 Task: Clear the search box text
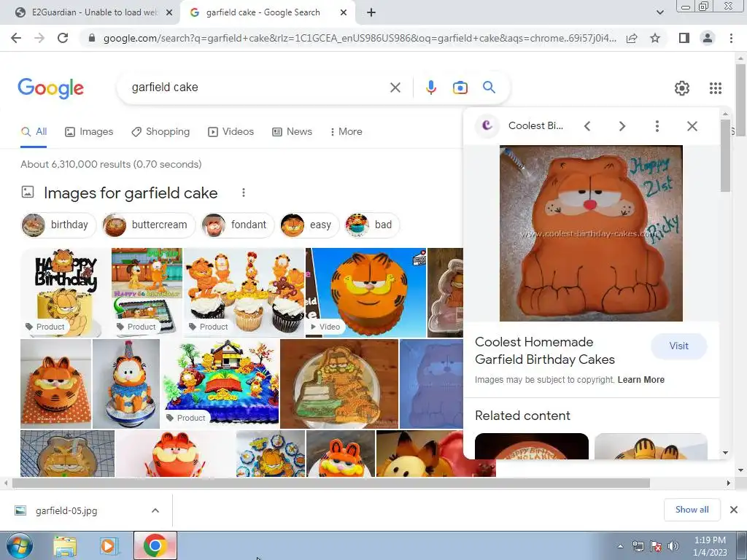[x=395, y=87]
